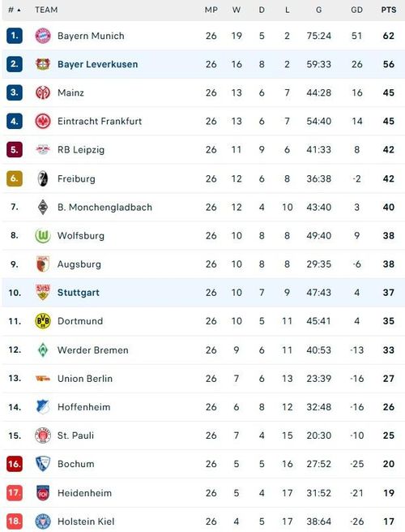Click the red position 16 badge
This screenshot has width=405, height=532.
pos(15,464)
